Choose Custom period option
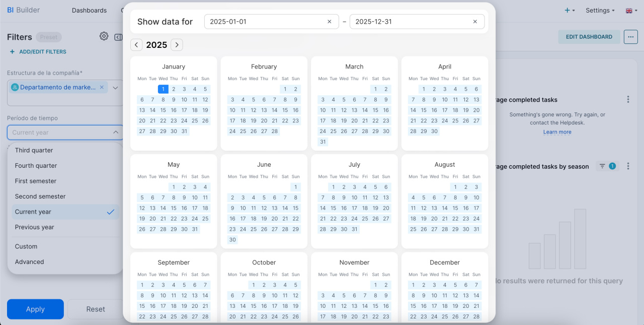The image size is (644, 325). click(x=65, y=246)
